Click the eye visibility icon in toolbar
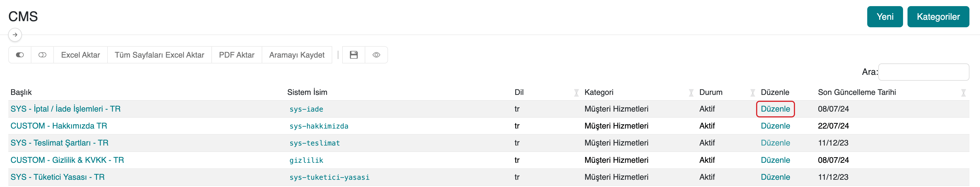The height and width of the screenshot is (187, 980). coord(376,55)
